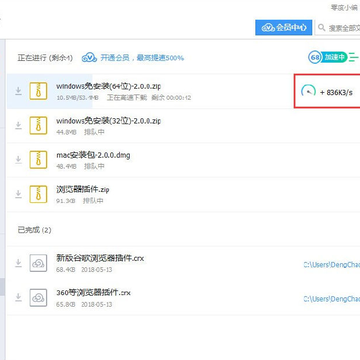Click download arrow for 新版谷歌浏览器插件.crx row
The image size is (360, 360).
point(19,263)
